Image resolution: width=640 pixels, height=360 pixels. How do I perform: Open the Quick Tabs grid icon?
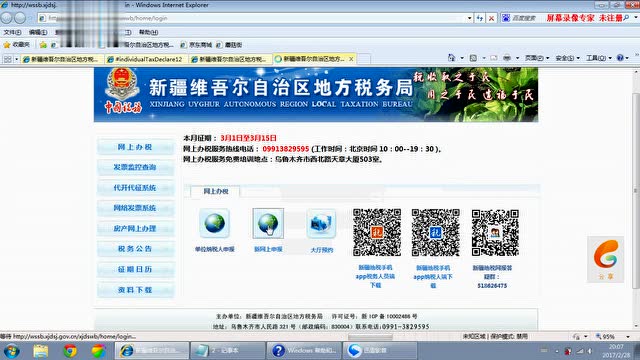[x=7, y=59]
